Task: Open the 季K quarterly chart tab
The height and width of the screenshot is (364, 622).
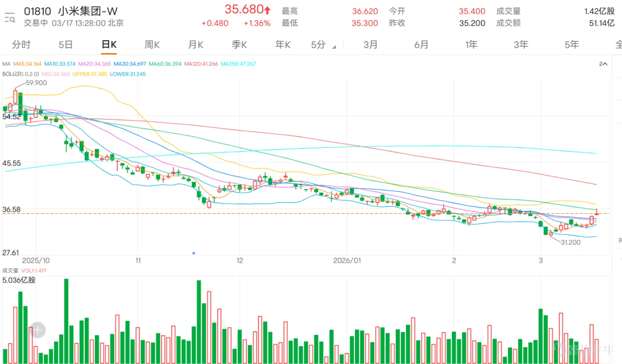Action: [239, 45]
